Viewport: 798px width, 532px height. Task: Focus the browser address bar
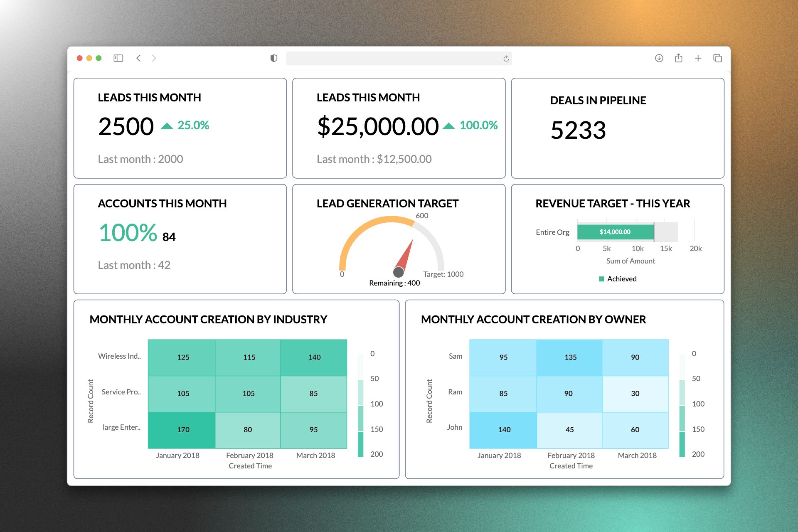click(x=399, y=58)
